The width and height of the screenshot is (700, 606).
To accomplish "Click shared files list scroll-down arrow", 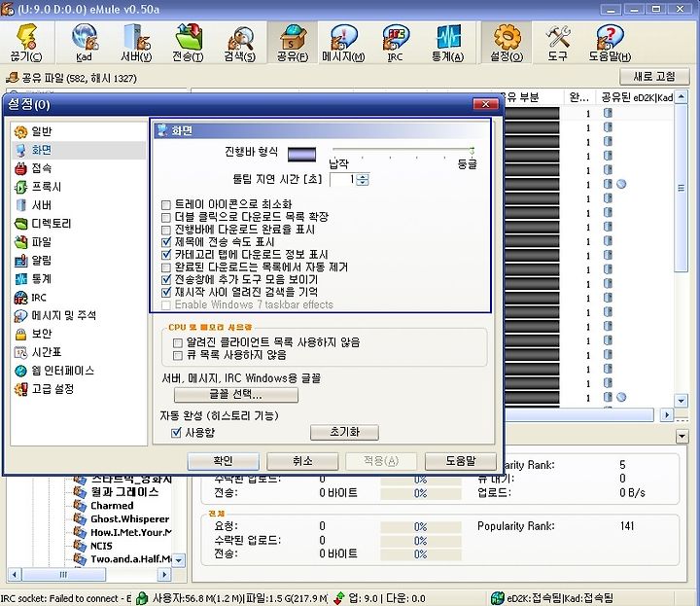I will coord(681,400).
